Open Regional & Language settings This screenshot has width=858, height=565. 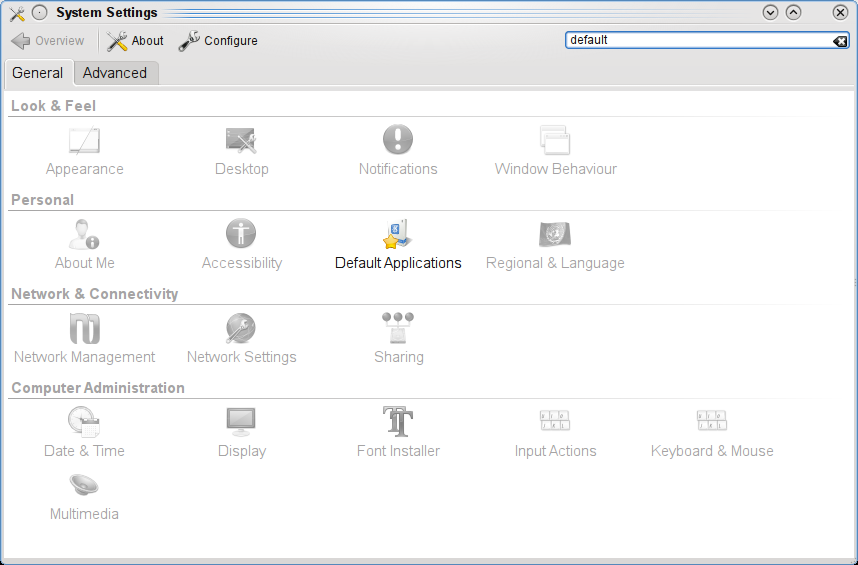(x=555, y=246)
